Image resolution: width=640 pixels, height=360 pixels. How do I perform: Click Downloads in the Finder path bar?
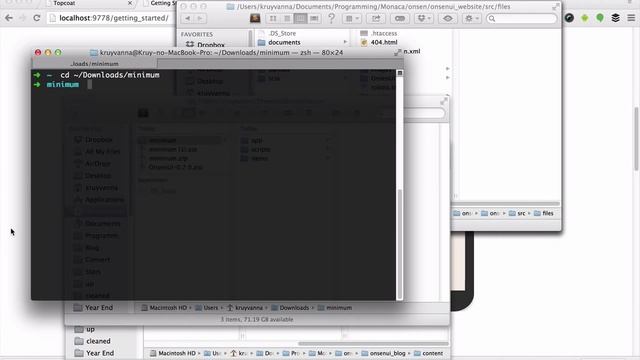coord(290,308)
